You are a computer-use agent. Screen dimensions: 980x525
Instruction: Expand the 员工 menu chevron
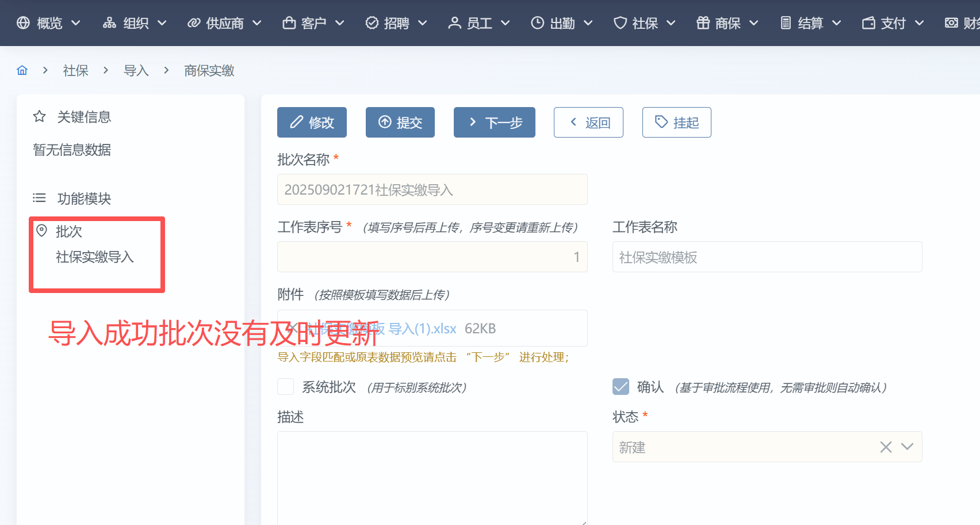[x=506, y=23]
